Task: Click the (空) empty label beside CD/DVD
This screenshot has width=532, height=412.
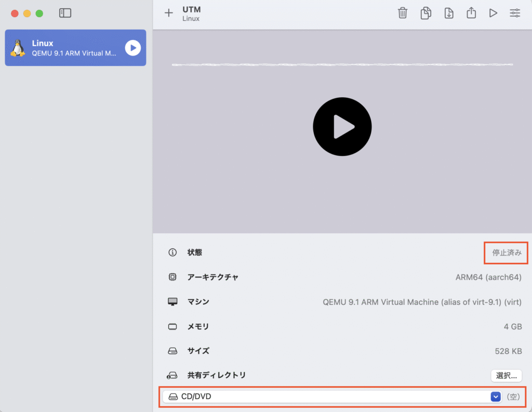Action: point(513,397)
